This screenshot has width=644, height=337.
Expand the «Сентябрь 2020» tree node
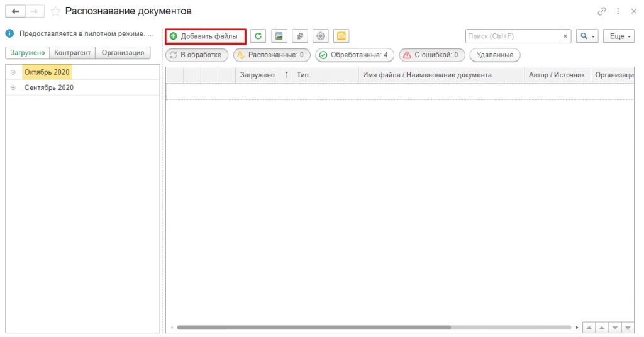(x=13, y=87)
